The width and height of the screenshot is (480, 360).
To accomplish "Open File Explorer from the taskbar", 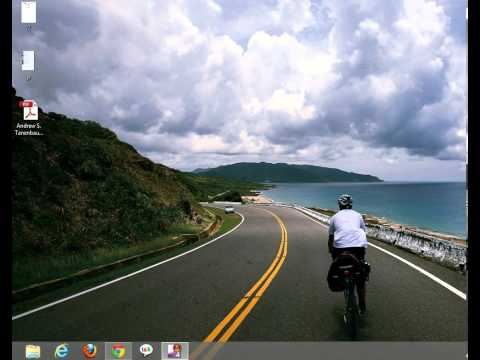I will click(33, 351).
